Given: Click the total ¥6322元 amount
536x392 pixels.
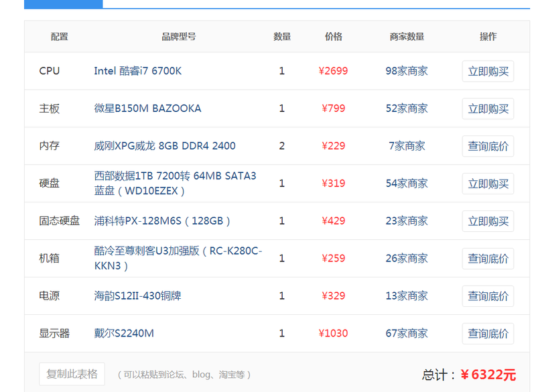Looking at the screenshot, I should 488,375.
